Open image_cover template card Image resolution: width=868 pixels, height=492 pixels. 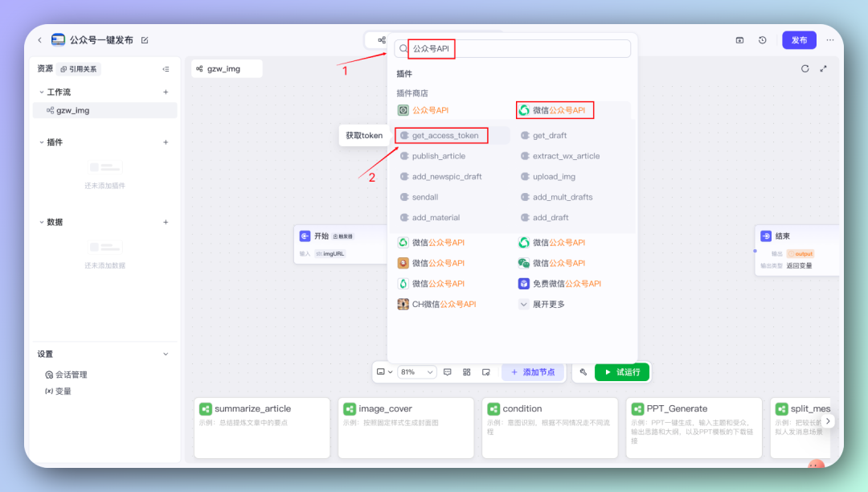pyautogui.click(x=406, y=428)
